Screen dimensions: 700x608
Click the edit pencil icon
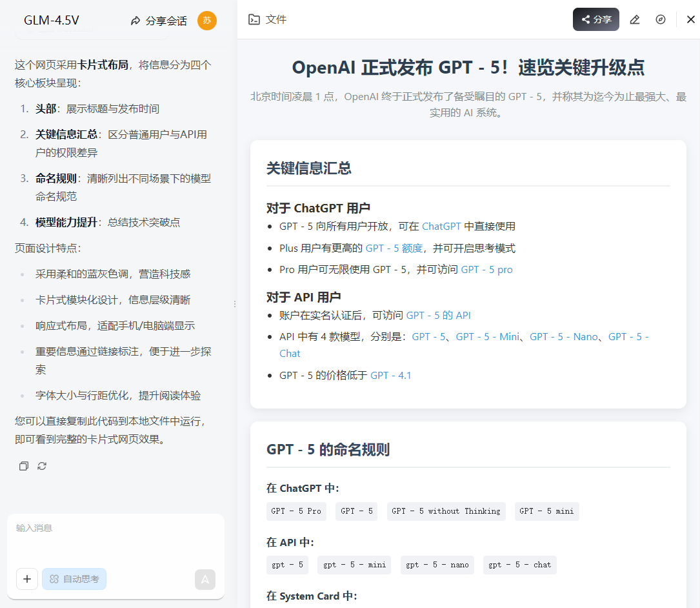tap(634, 19)
